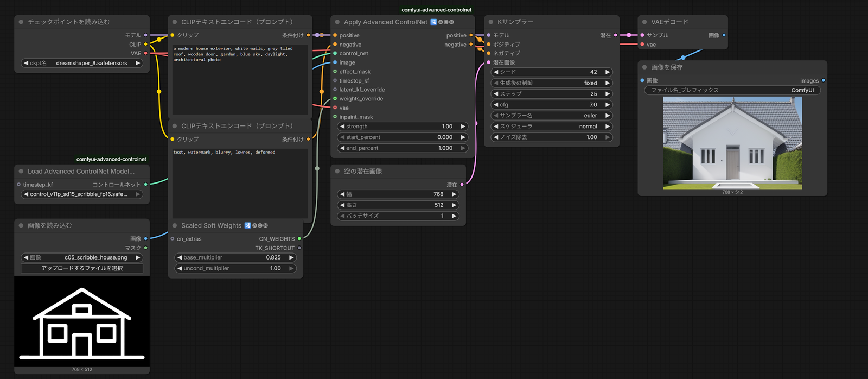The image size is (868, 379).
Task: Collapse the Load Advanced ControlNet Model node dot
Action: click(21, 172)
